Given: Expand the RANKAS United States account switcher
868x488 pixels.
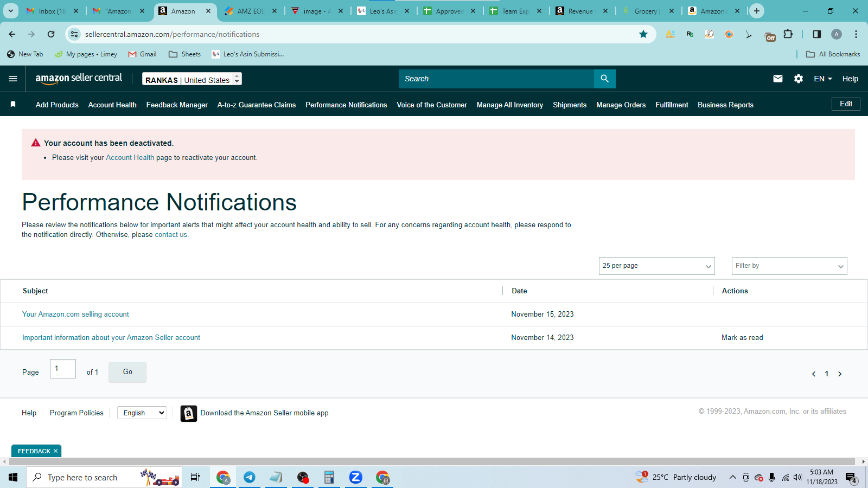Looking at the screenshot, I should 192,79.
